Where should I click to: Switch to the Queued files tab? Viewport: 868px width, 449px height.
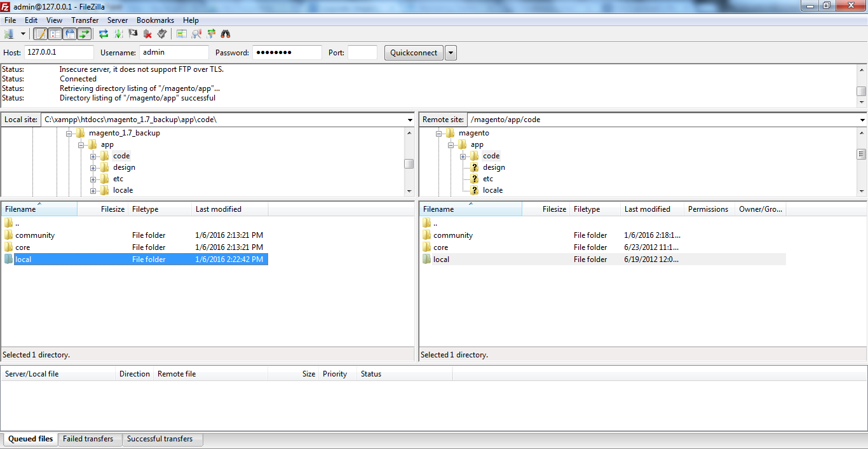pyautogui.click(x=31, y=439)
